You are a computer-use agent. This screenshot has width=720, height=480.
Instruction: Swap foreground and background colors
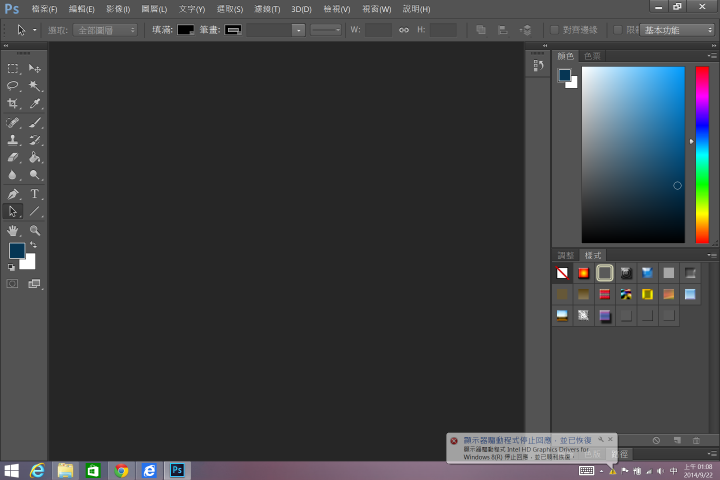click(33, 245)
